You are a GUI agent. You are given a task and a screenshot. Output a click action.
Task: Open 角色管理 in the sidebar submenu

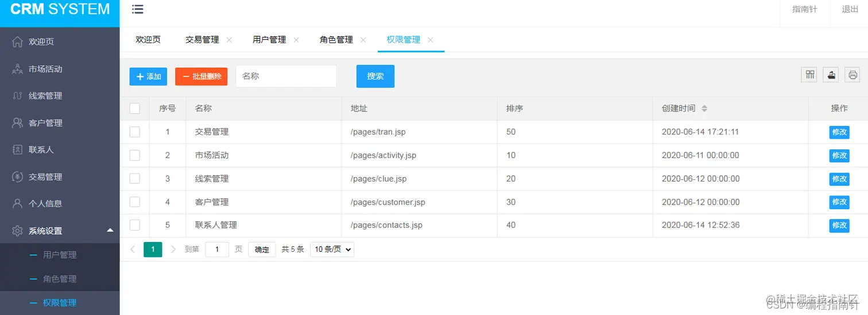(60, 279)
